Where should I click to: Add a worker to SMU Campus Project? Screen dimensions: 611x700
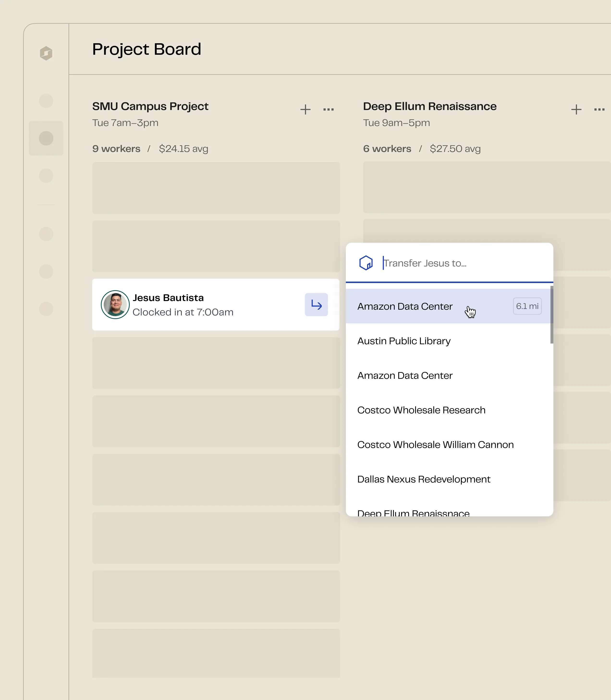coord(305,109)
